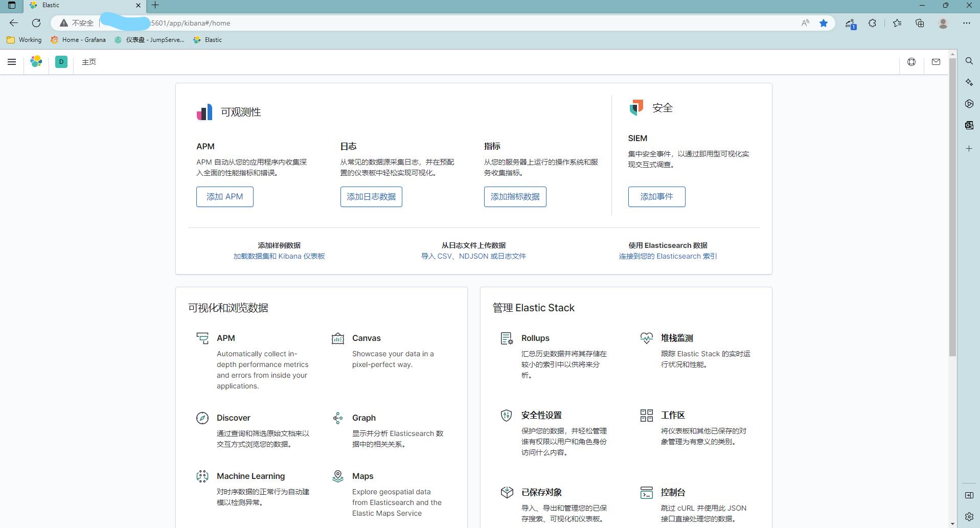
Task: Open Machine Learning via its icon
Action: (202, 476)
